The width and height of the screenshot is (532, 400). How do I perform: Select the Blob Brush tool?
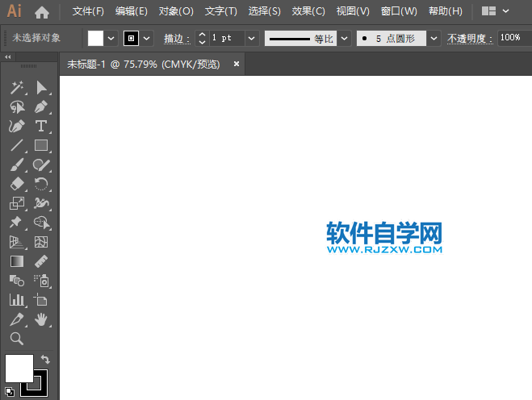tap(41, 165)
